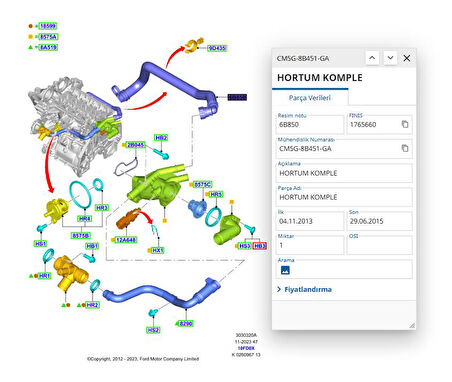Screen dimensions: 452x382
Task: Copy the FINIS number 1765660
Action: pyautogui.click(x=405, y=124)
